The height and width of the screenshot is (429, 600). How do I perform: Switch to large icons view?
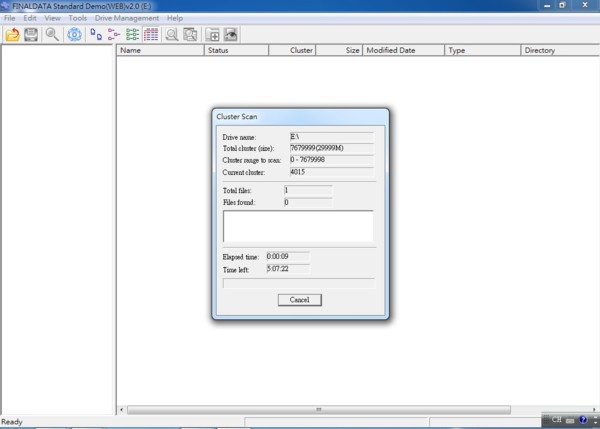point(96,35)
